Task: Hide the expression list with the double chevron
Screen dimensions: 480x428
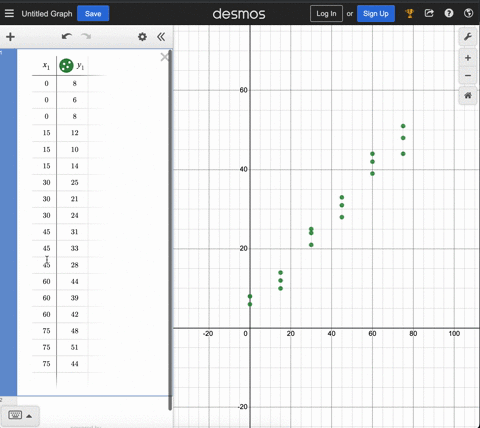Action: click(161, 37)
